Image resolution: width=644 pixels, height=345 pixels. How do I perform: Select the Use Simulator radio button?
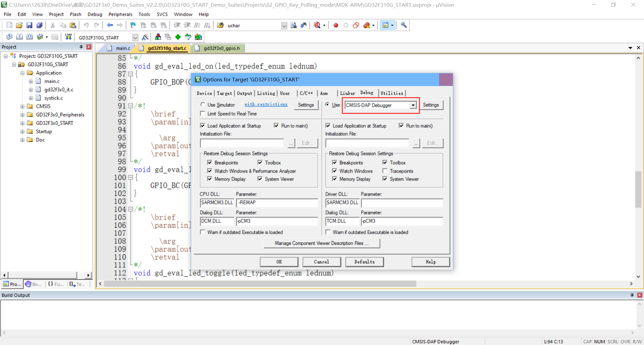[203, 105]
